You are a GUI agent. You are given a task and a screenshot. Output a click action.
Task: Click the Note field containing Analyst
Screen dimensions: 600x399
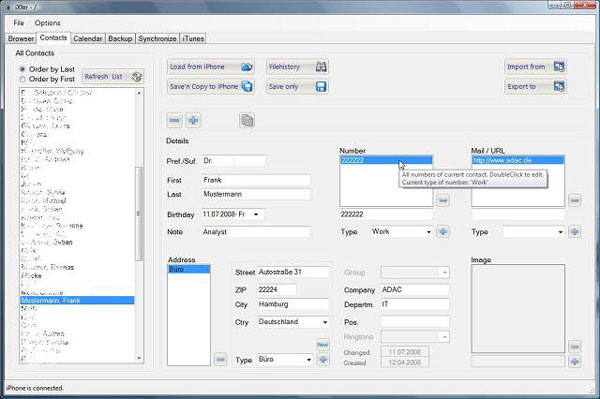(x=256, y=232)
